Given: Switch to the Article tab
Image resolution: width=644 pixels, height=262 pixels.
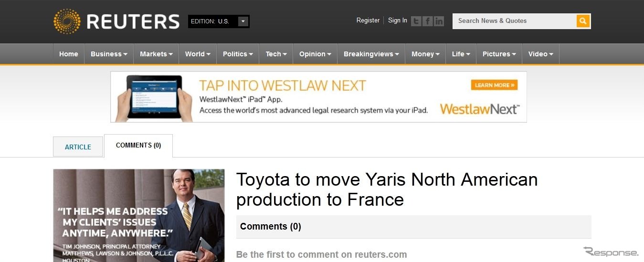Looking at the screenshot, I should coord(78,147).
